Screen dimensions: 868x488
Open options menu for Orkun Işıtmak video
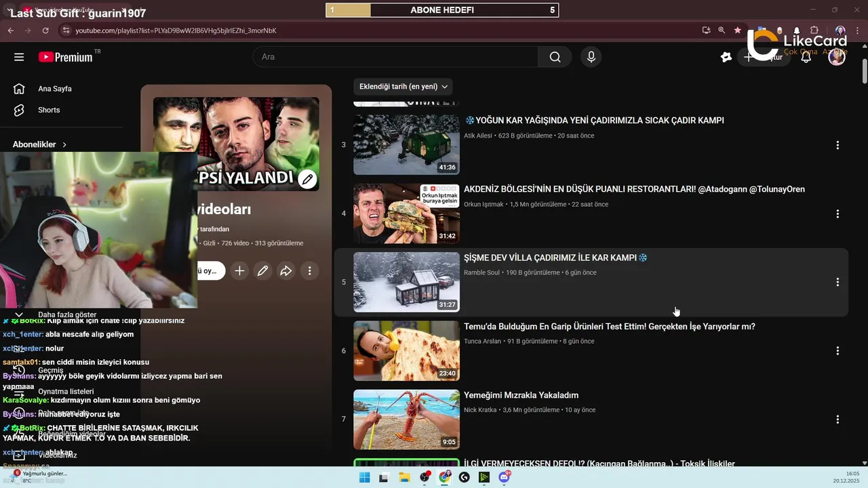837,213
